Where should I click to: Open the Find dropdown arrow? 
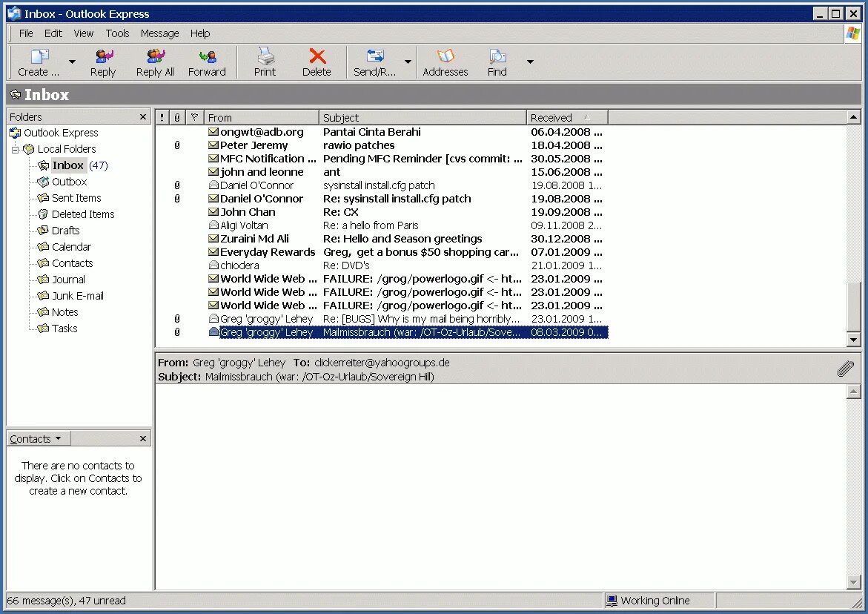click(x=530, y=62)
